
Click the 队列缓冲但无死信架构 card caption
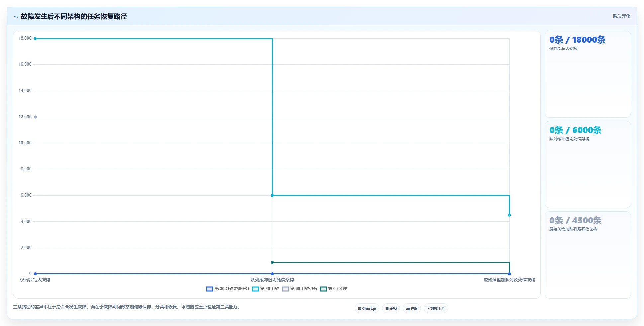click(x=569, y=139)
